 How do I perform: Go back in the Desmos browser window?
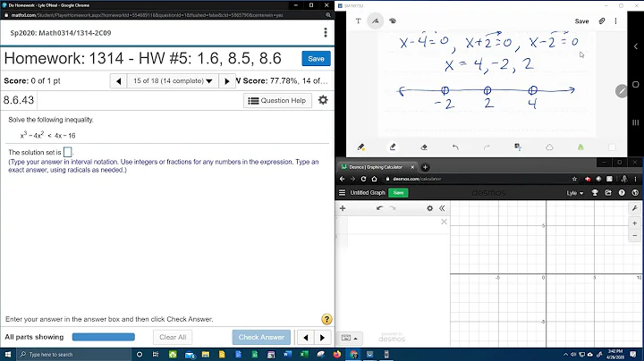click(x=342, y=179)
